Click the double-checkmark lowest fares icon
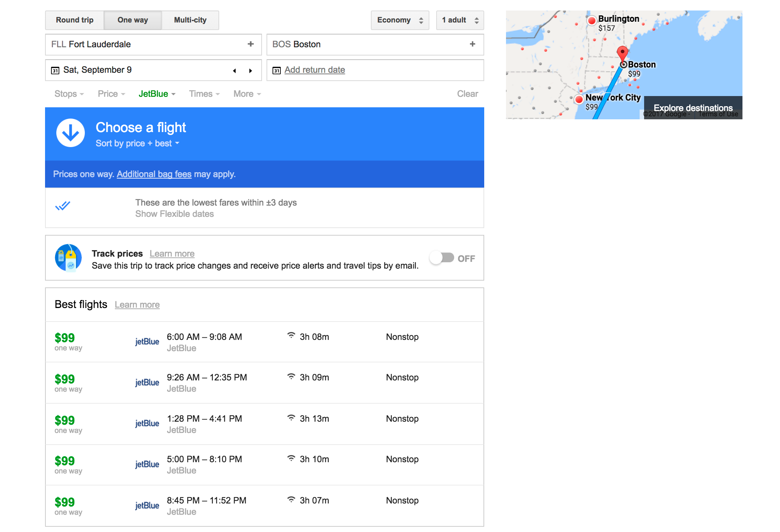Screen dimensions: 780x532 point(63,206)
